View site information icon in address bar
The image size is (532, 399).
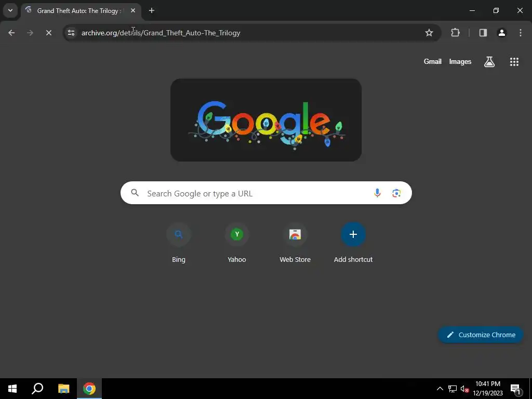71,33
